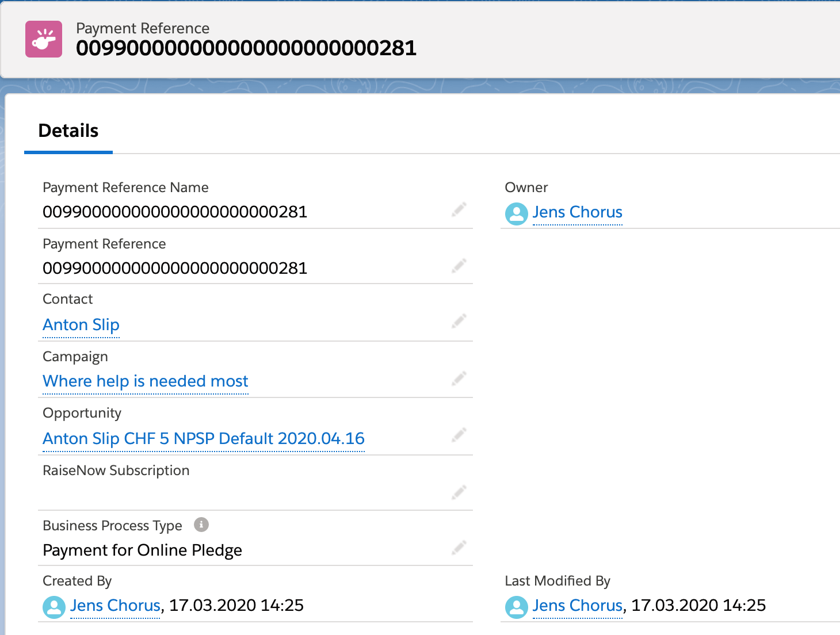
Task: Open opportunity Anton Slip CHF 5 NPSP Default
Action: 204,439
